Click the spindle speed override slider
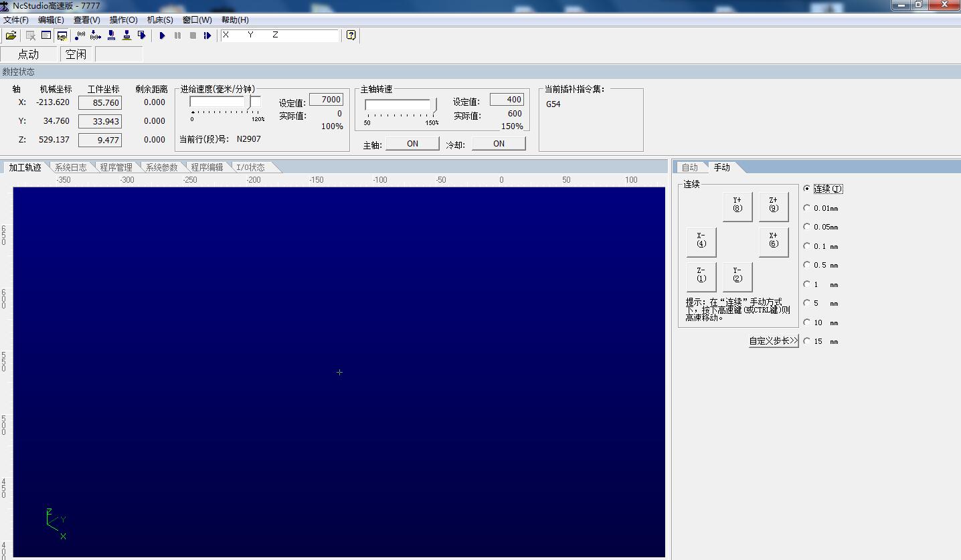The height and width of the screenshot is (560, 961). pos(401,105)
